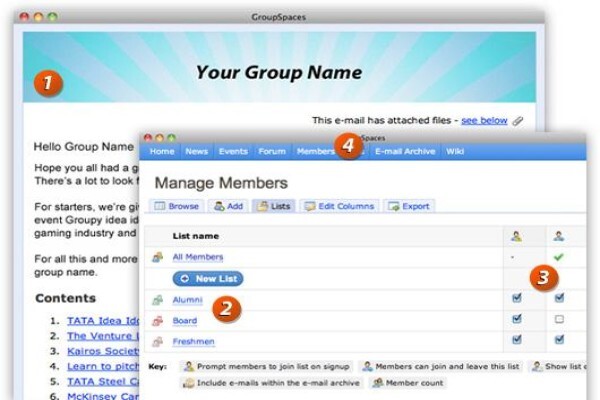
Task: Click the Lists button folder icon
Action: pyautogui.click(x=262, y=206)
